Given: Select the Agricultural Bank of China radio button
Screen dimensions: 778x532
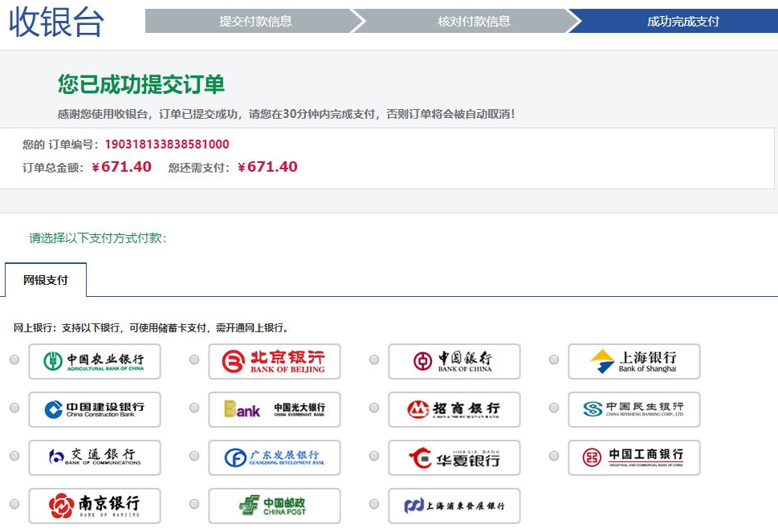Looking at the screenshot, I should [x=14, y=359].
